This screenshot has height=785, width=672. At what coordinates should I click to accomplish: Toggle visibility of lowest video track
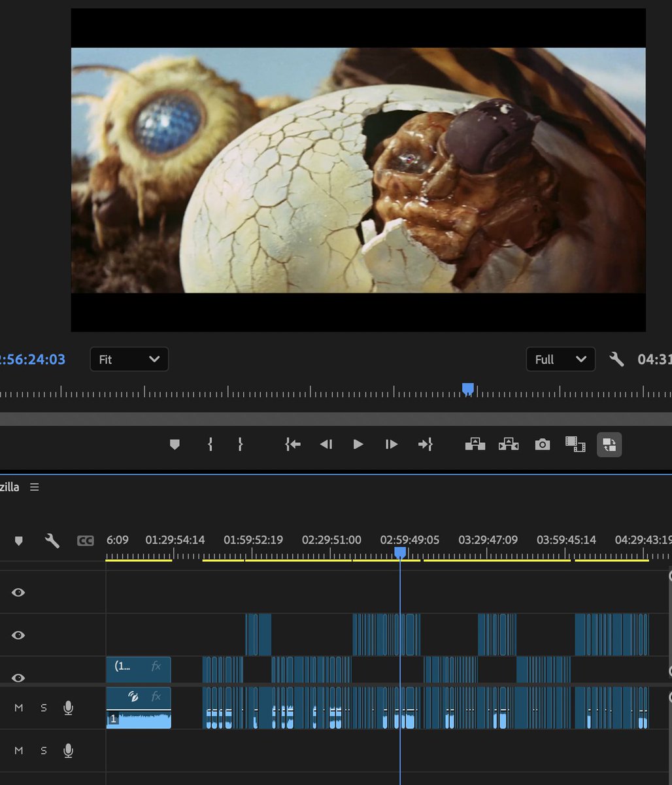click(x=18, y=677)
